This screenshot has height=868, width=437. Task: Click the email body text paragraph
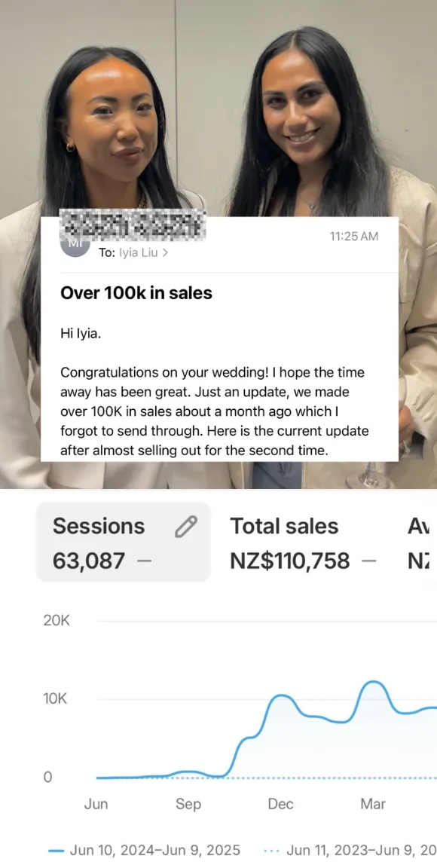215,411
